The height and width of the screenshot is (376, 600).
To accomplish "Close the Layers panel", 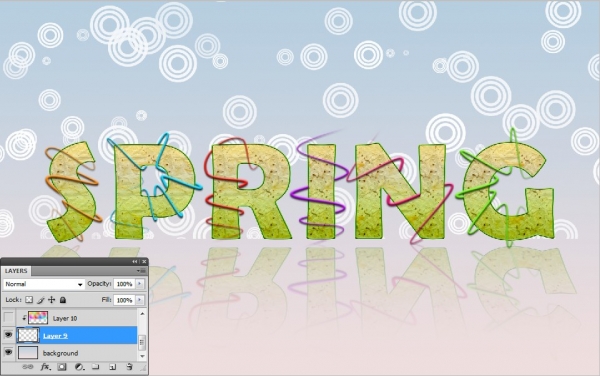I will tap(144, 262).
